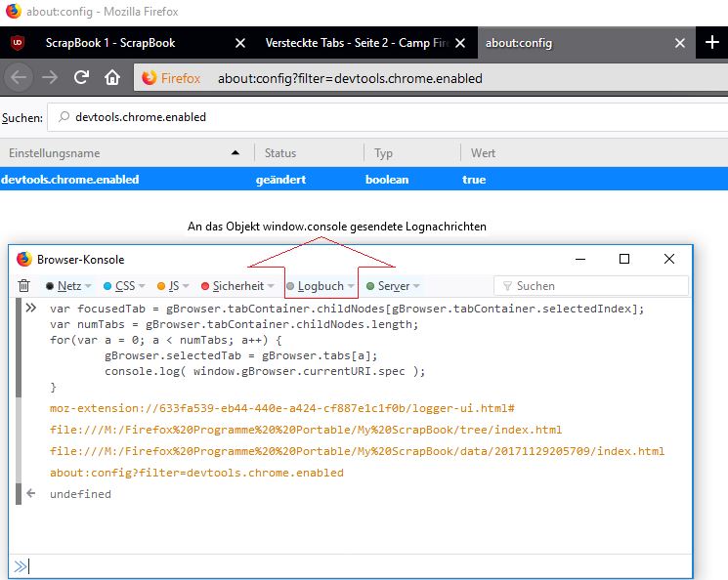This screenshot has height=580, width=728.
Task: Select the devtools.chrome.enabled preference row
Action: 293,180
